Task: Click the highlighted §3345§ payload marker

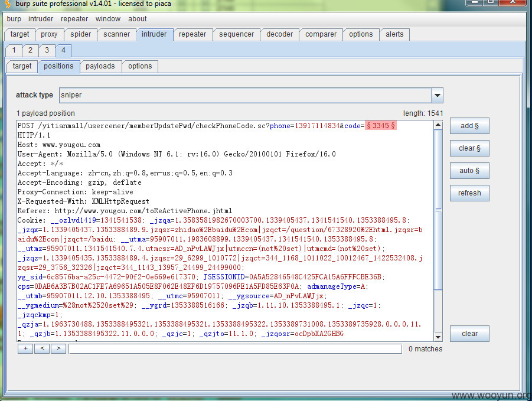Action: coord(381,126)
